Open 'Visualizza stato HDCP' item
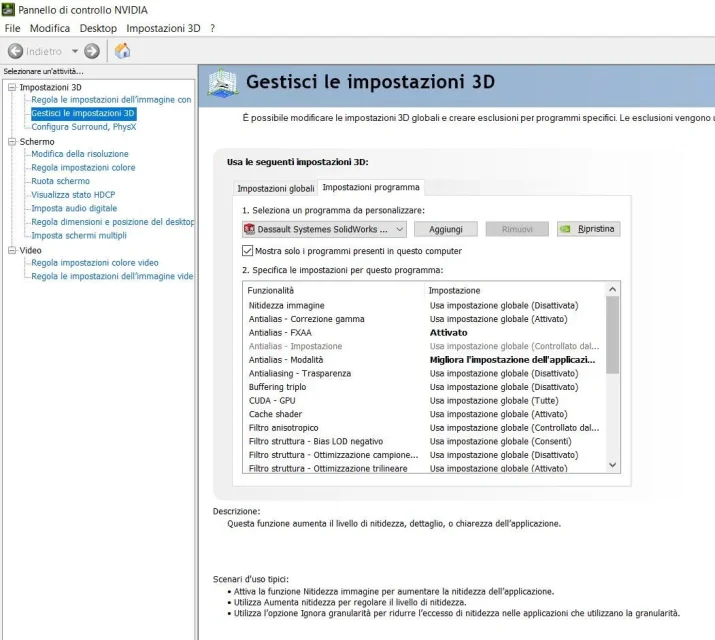 click(73, 195)
